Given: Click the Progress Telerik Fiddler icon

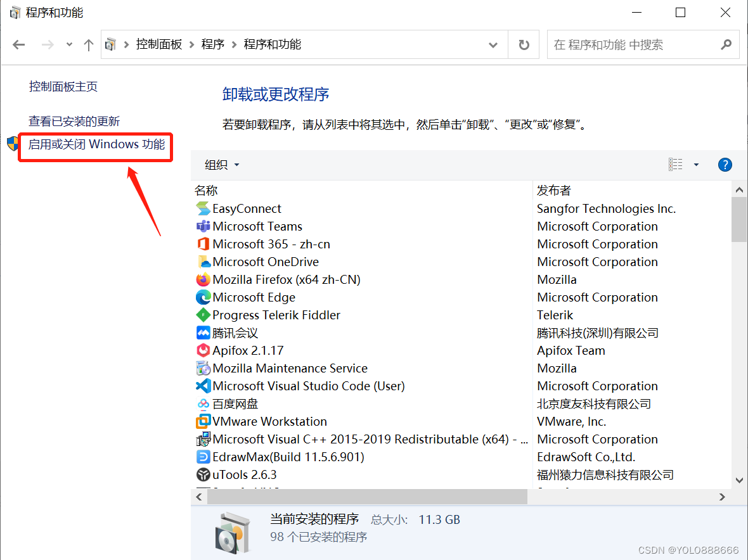Looking at the screenshot, I should [x=203, y=315].
